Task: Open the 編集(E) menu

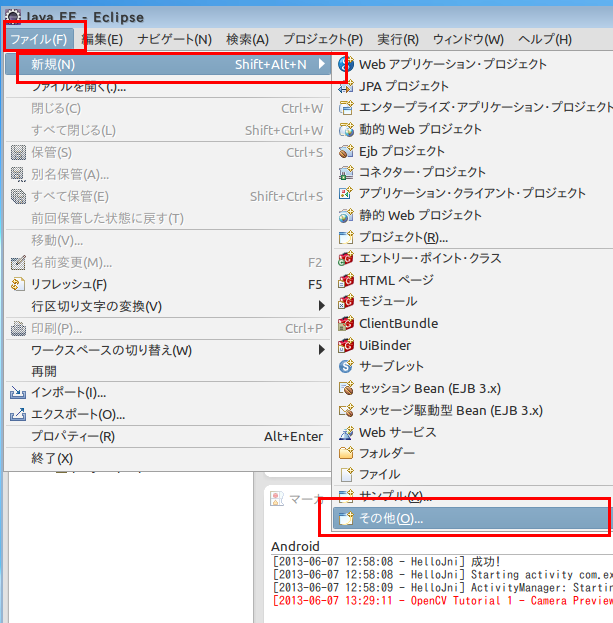Action: pos(102,39)
